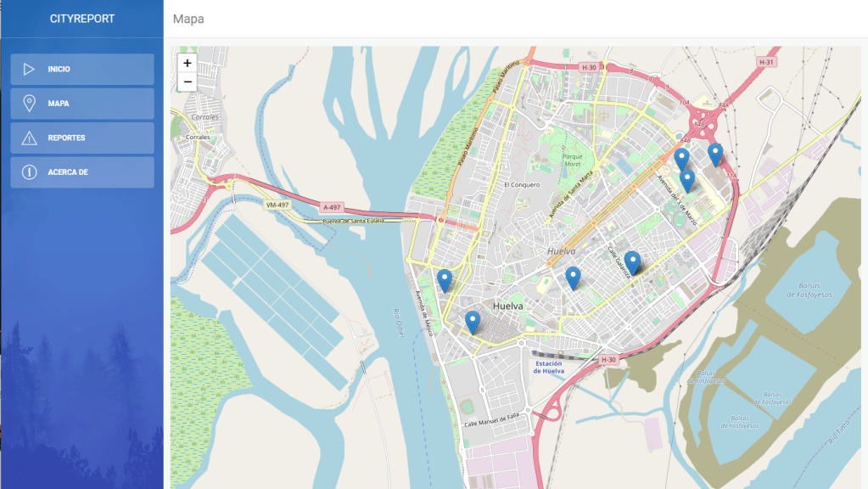Open the REPORTES sidebar item

point(82,138)
